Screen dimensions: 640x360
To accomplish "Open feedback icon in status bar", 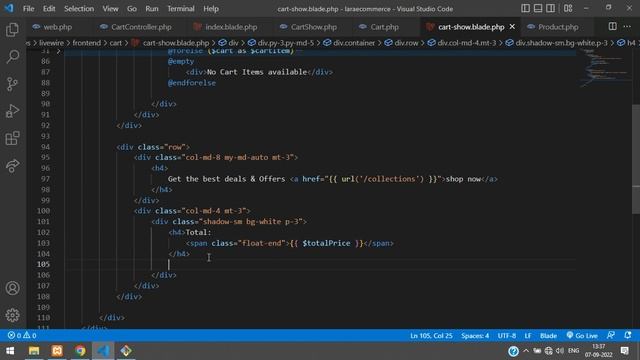I will 611,336.
